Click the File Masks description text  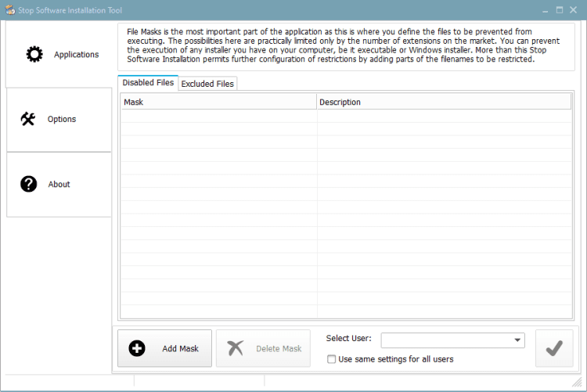(344, 45)
